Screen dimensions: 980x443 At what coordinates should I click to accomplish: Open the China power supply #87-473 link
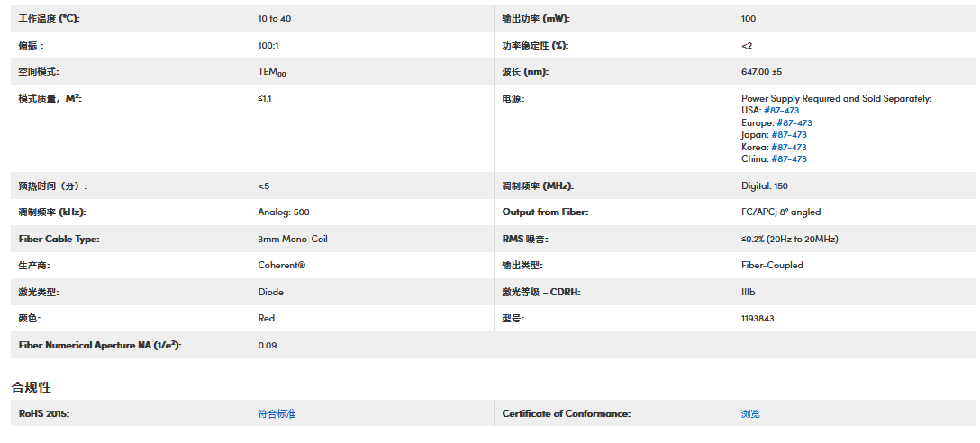(x=789, y=159)
